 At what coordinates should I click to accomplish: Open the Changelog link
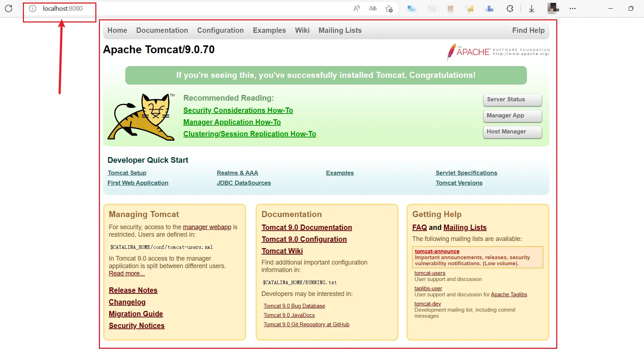point(127,302)
